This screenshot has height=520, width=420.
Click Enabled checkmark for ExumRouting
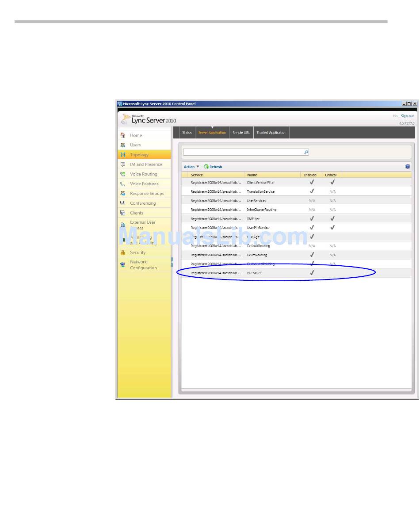[312, 254]
